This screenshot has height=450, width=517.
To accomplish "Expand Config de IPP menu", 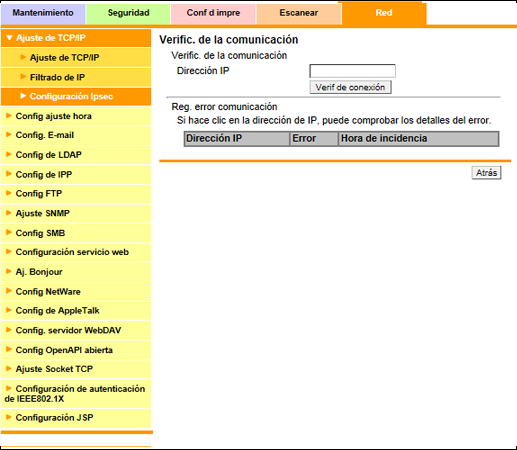I will tap(76, 174).
